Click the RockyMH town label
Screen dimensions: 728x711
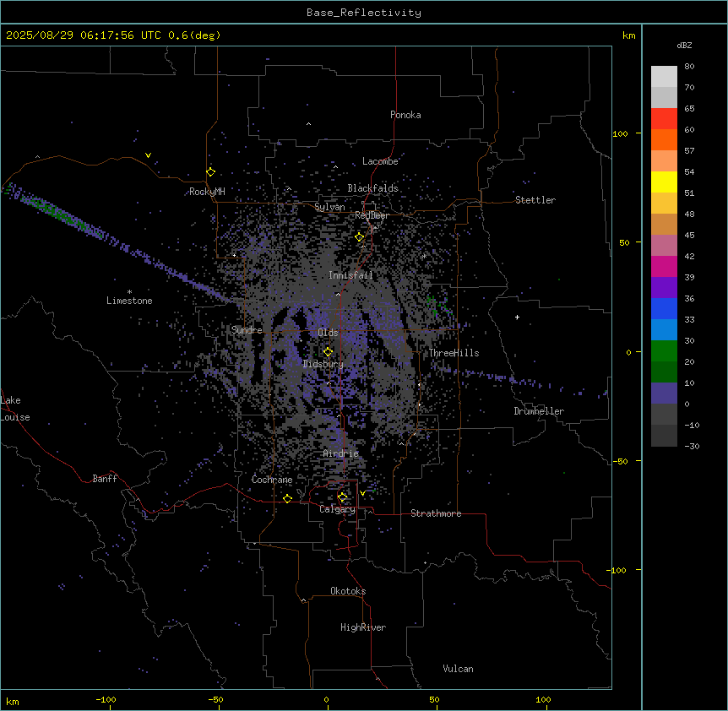pos(207,191)
